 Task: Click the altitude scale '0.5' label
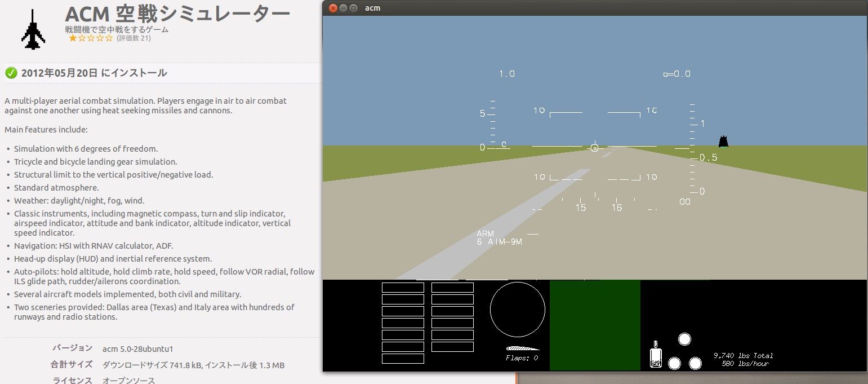point(708,157)
